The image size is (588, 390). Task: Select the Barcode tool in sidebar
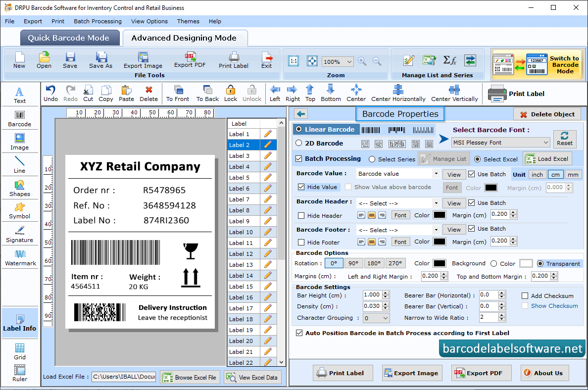(19, 119)
